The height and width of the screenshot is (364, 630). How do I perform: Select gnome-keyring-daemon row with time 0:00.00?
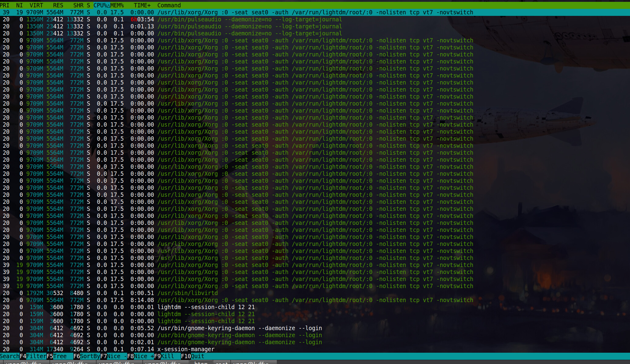[x=315, y=335]
